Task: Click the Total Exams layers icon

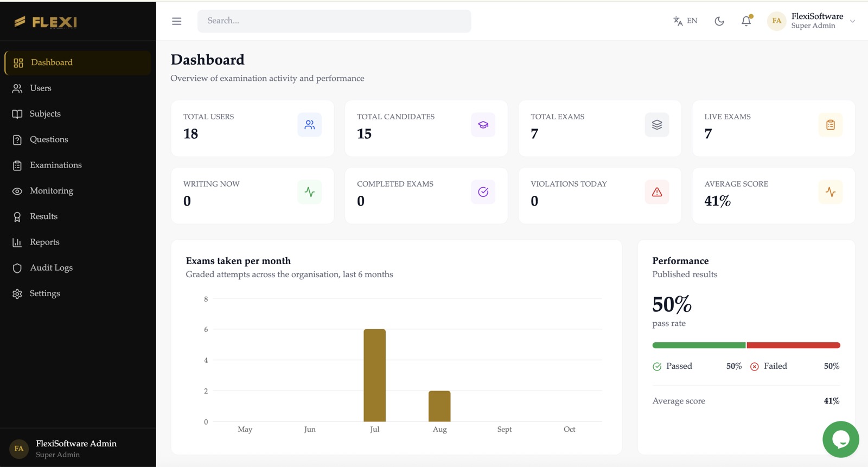Action: point(657,125)
